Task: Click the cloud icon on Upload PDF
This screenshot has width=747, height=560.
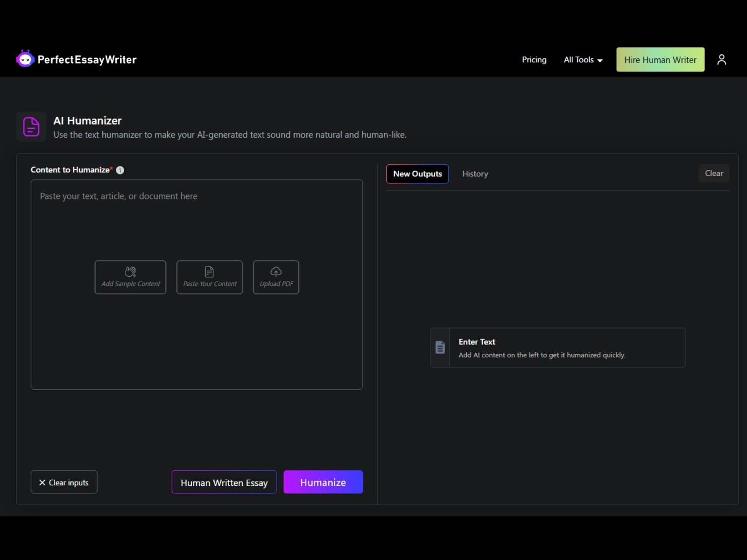Action: point(275,272)
